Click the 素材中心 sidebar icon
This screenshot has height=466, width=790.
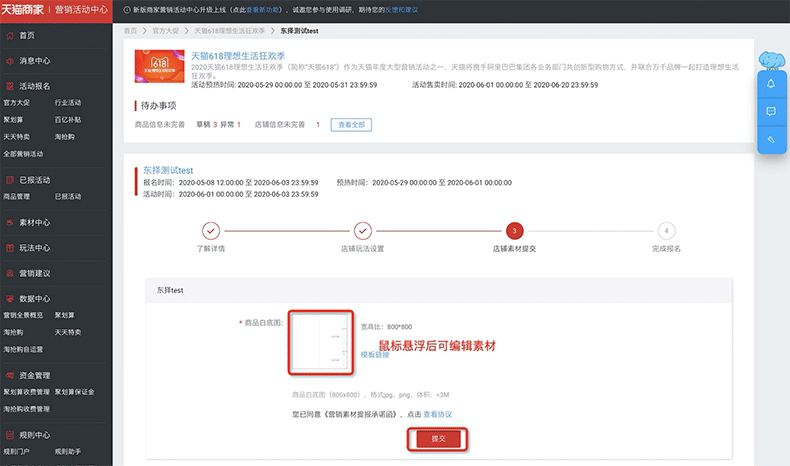pos(9,222)
